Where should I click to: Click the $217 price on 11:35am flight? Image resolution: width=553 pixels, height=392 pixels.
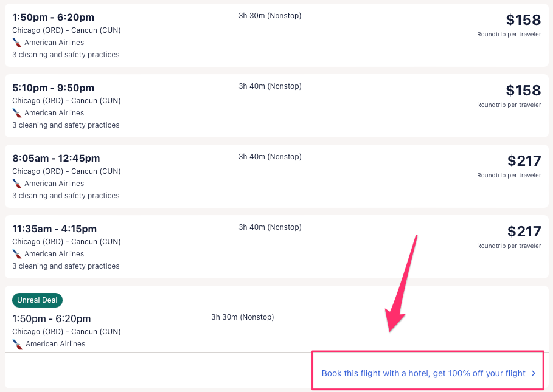pos(524,232)
